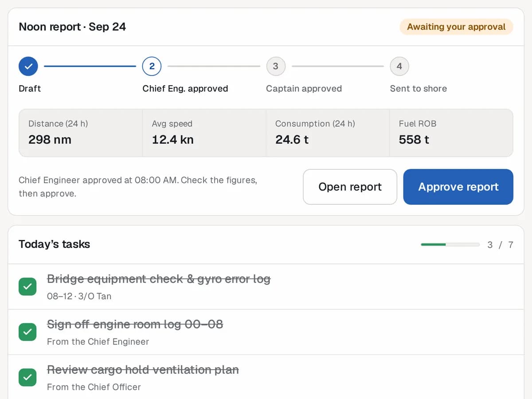Click the From the Chief Officer subtitle
This screenshot has width=532, height=399.
(x=94, y=387)
